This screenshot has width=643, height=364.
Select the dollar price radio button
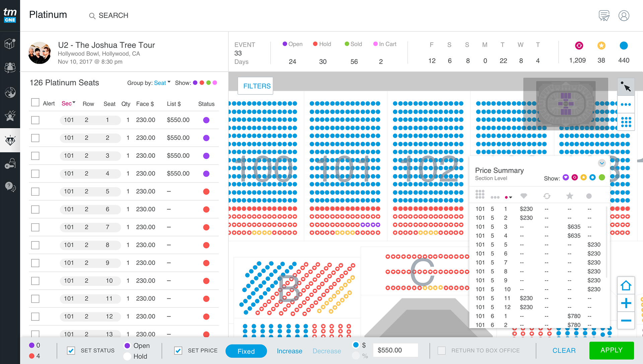click(356, 345)
